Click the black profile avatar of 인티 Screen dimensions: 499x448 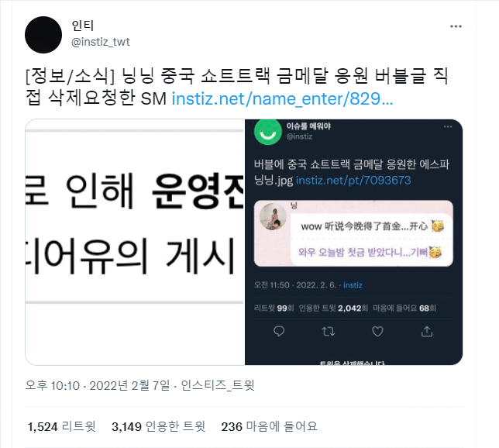tap(43, 35)
